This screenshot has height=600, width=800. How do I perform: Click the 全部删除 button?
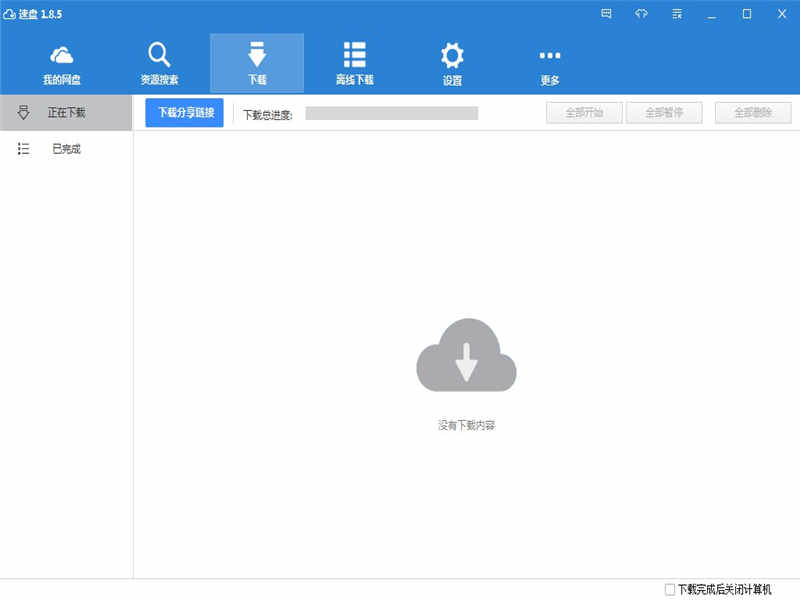(753, 113)
